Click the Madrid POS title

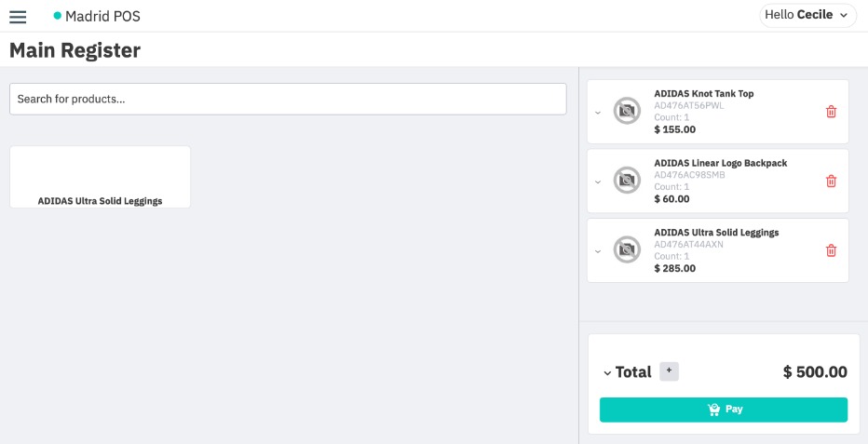pyautogui.click(x=102, y=16)
